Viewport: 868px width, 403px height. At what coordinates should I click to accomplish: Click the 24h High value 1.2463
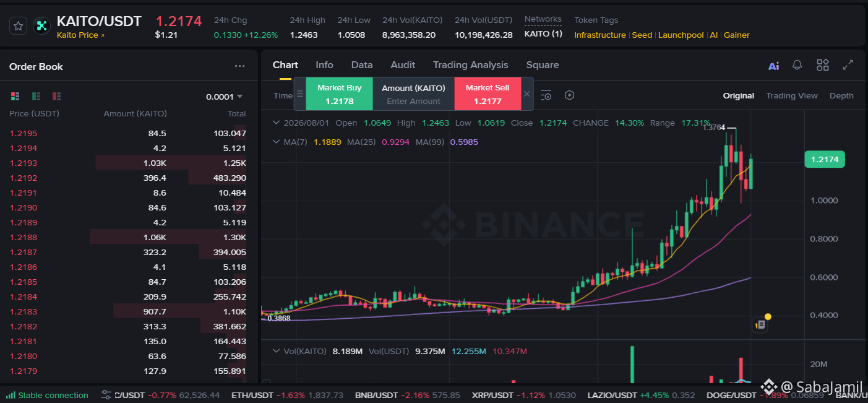click(x=304, y=35)
